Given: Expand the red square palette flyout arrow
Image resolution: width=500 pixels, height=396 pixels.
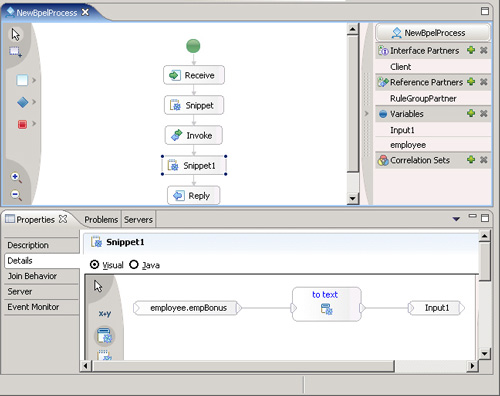Looking at the screenshot, I should (x=34, y=124).
